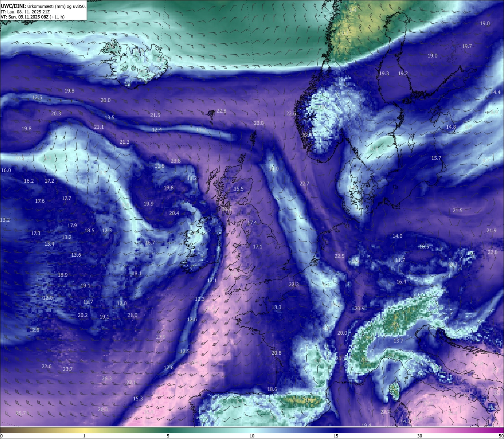Image resolution: width=504 pixels, height=439 pixels.
Task: Click the 16.4 value label
Action: (x=401, y=282)
